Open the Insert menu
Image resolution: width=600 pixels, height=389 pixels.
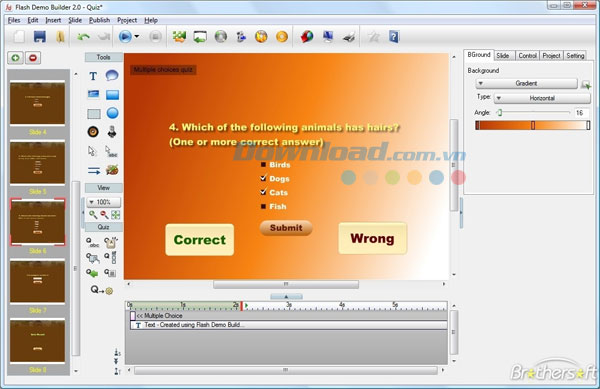point(53,20)
